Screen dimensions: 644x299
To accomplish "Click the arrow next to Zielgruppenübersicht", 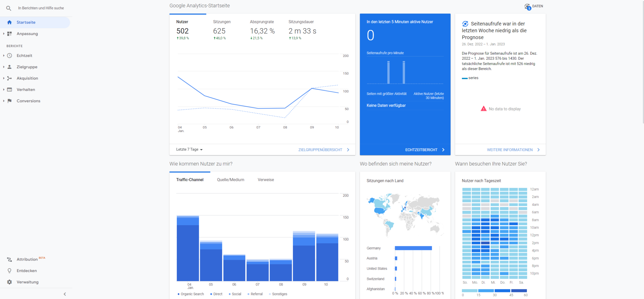I will [x=348, y=150].
